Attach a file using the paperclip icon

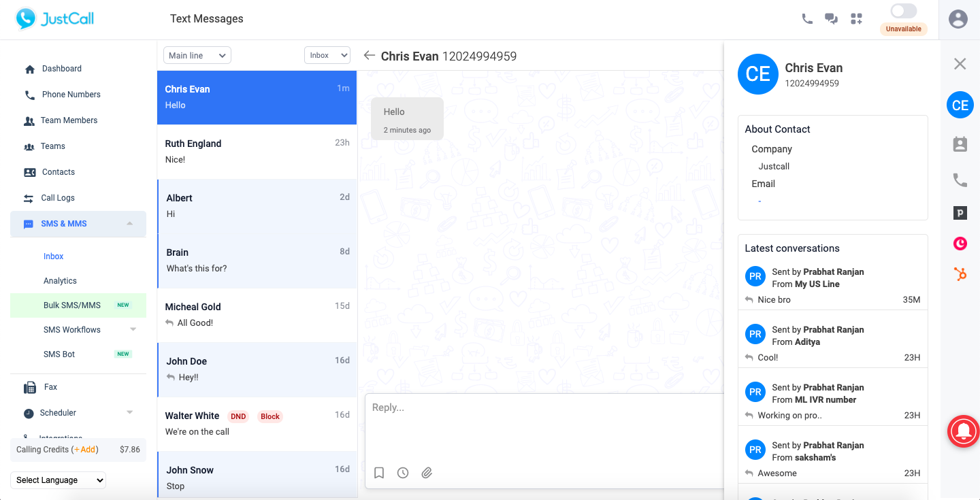(427, 472)
